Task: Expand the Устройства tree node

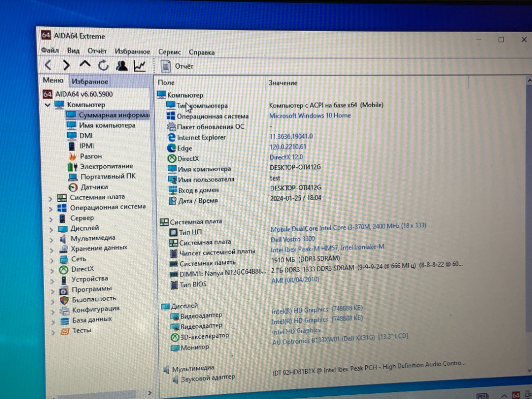Action: (53, 281)
